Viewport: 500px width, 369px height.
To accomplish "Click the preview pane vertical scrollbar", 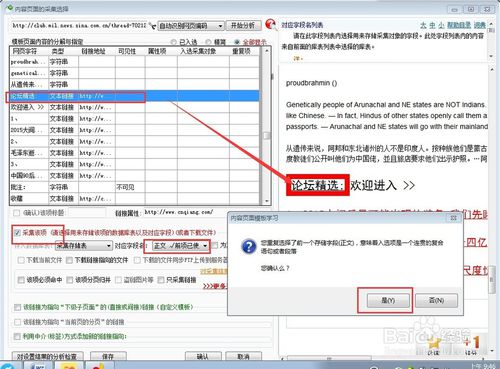I will pos(492,210).
